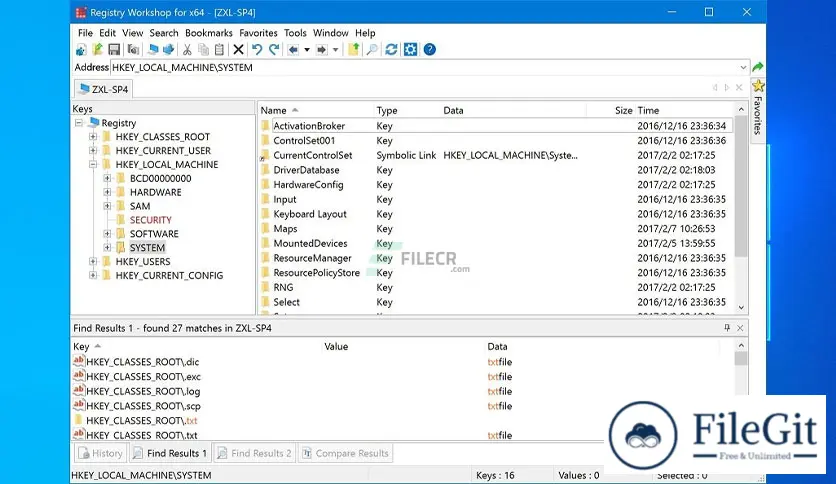Click the values list scroll-down arrow
Screen dimensions: 836x484
(741, 308)
